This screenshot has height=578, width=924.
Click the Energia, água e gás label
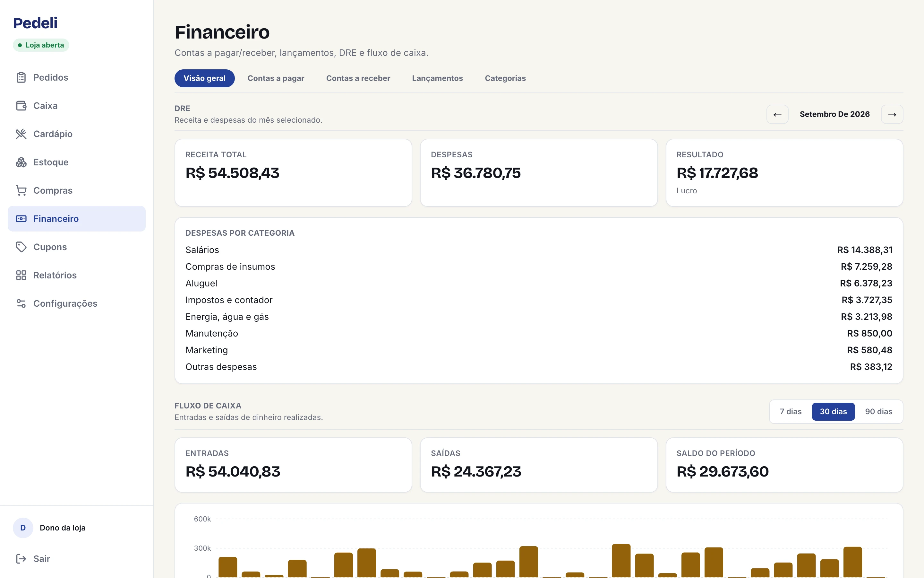click(227, 317)
